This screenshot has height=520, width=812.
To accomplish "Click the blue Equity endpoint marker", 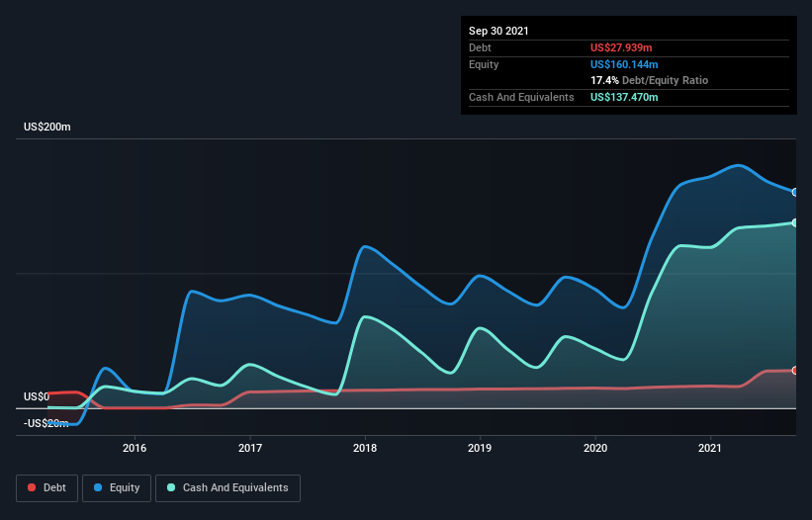I will point(795,193).
